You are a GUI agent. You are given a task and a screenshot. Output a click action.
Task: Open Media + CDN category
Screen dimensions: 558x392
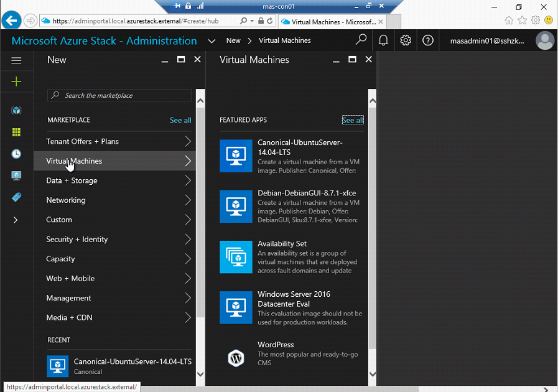point(114,317)
